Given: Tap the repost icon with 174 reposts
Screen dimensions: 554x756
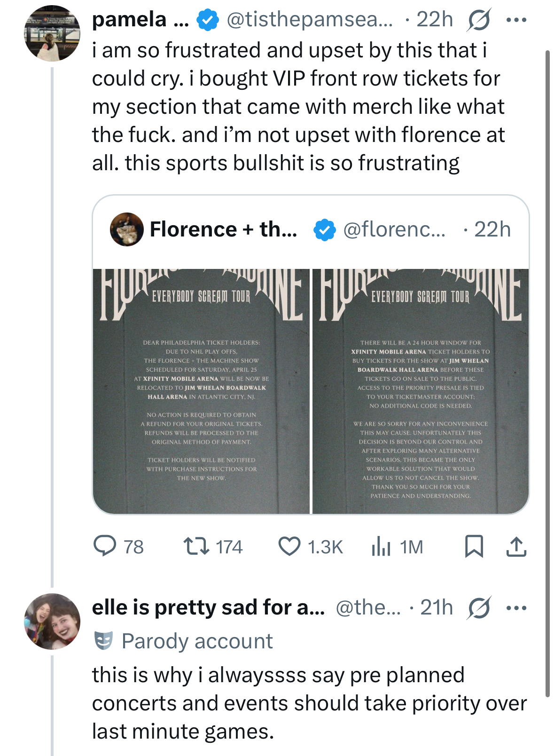Looking at the screenshot, I should 196,546.
